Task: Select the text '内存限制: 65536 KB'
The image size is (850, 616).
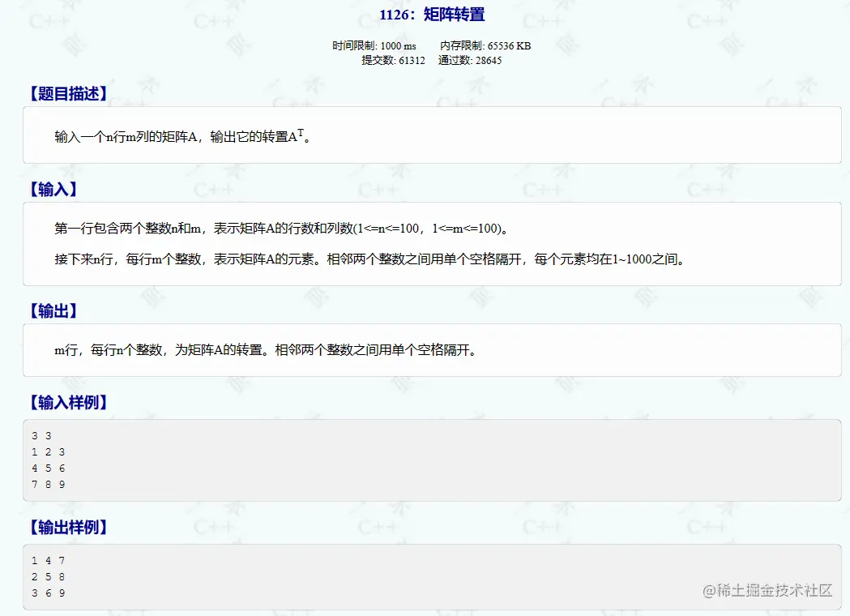Action: tap(485, 46)
